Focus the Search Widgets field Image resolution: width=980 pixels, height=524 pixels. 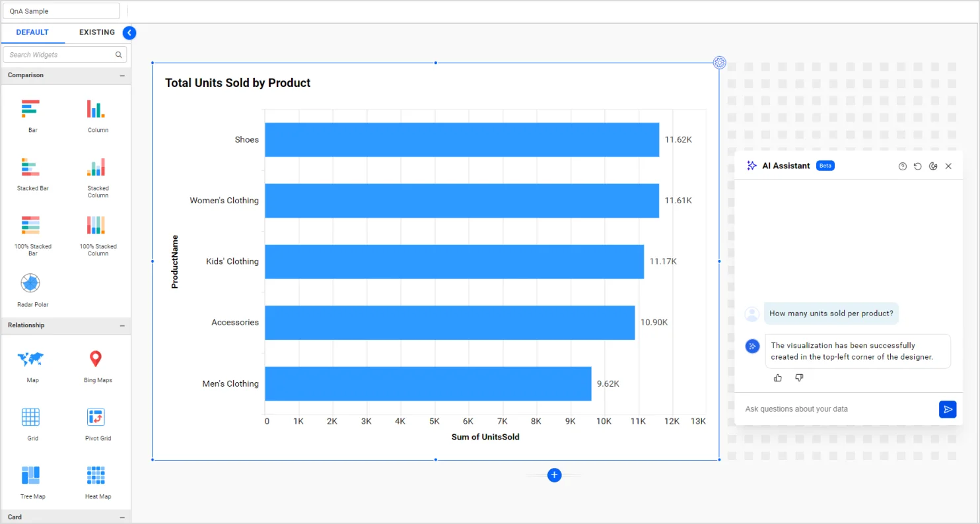[x=59, y=55]
